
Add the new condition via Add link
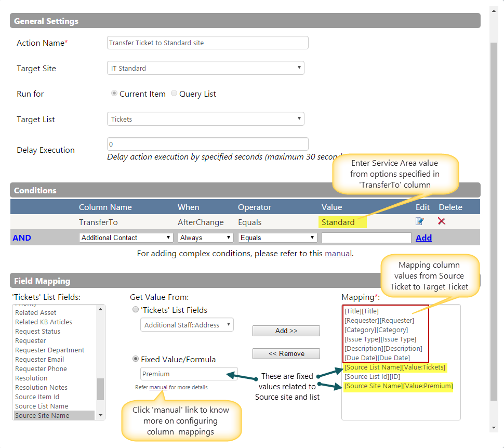[x=423, y=238]
